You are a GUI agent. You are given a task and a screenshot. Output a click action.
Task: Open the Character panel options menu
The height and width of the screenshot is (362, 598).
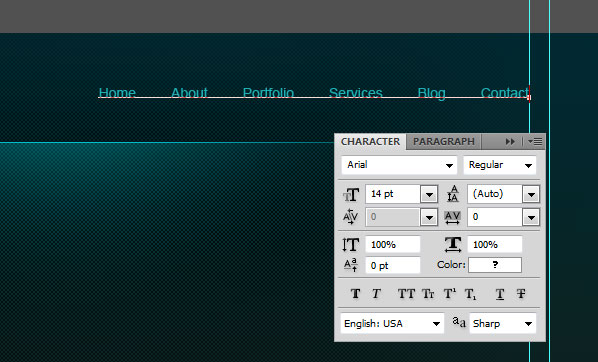pos(535,142)
